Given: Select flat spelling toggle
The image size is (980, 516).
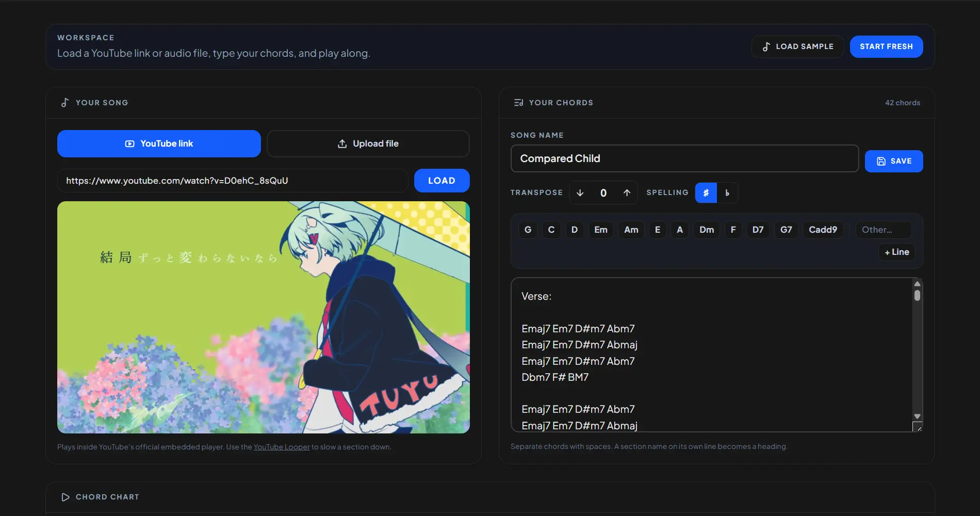Looking at the screenshot, I should point(727,193).
